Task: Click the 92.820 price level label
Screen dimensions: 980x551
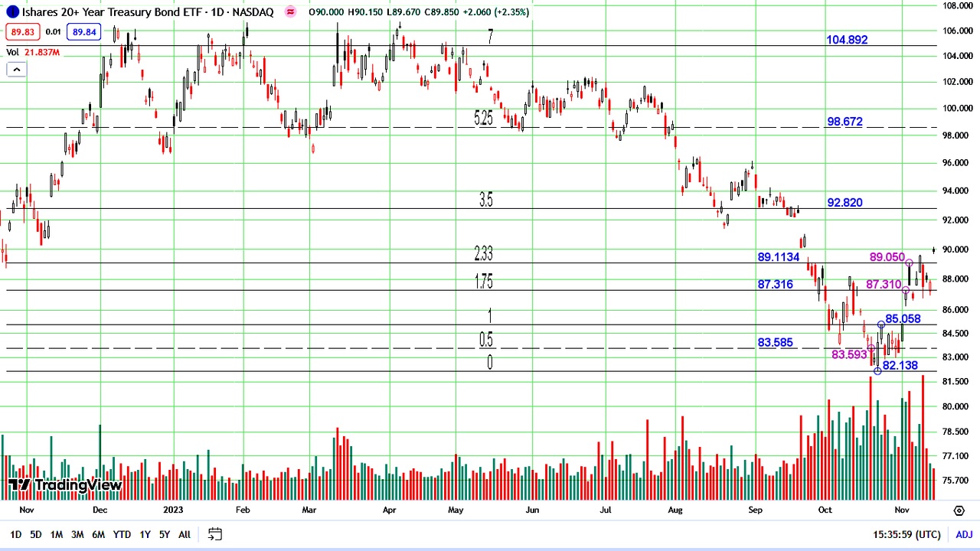Action: point(844,203)
